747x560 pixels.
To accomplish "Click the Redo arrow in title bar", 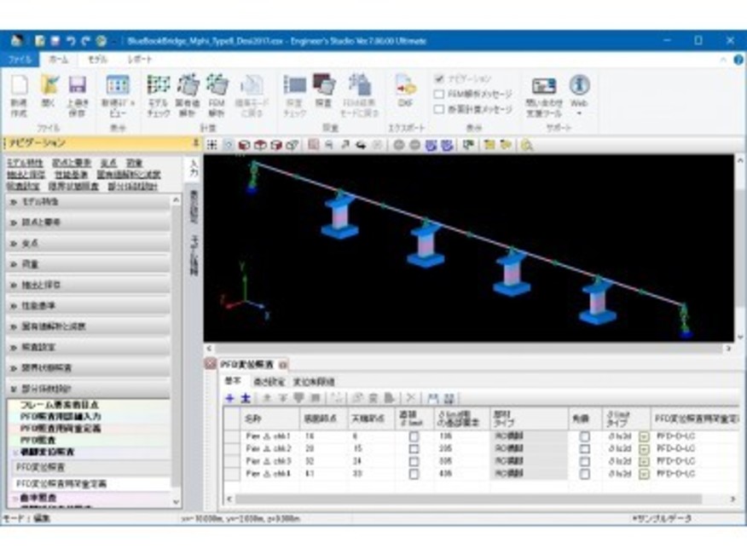I will (86, 41).
